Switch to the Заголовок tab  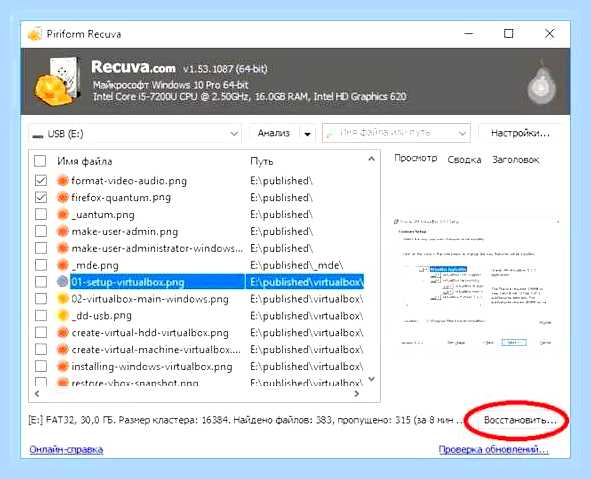(515, 160)
